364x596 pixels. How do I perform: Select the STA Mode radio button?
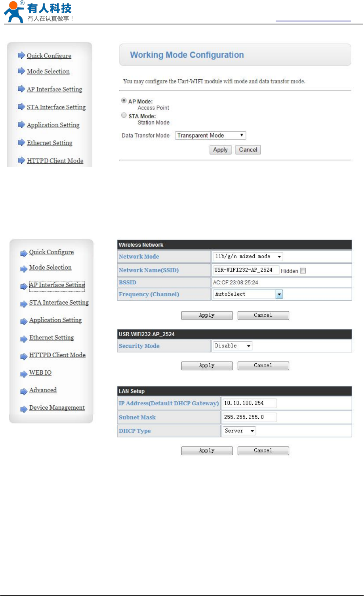coord(124,115)
